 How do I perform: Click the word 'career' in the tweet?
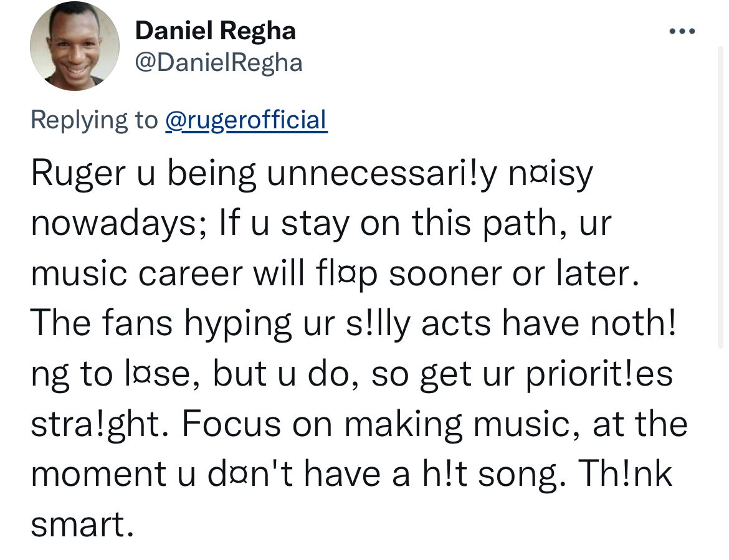click(x=191, y=273)
